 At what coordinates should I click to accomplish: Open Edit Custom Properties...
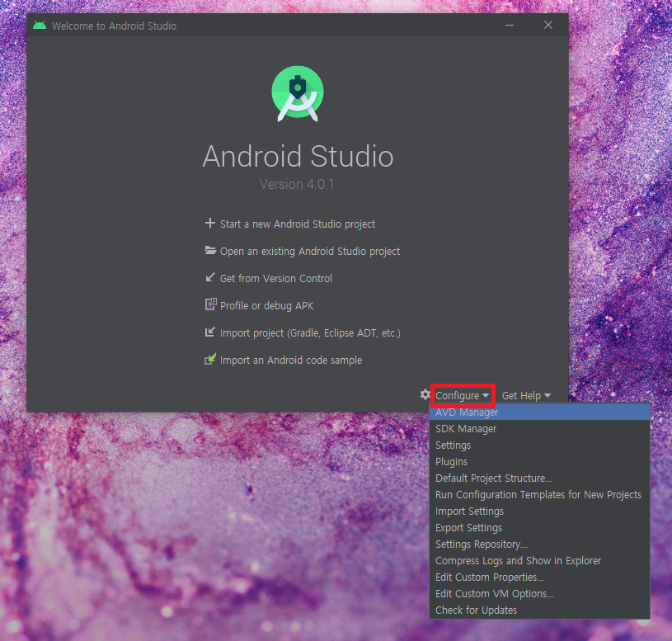pos(539,577)
